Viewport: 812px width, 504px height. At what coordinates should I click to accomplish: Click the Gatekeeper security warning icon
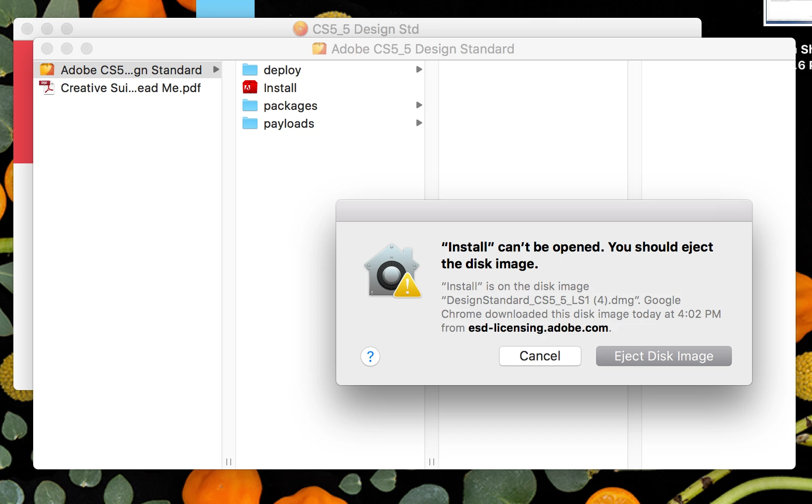point(393,271)
